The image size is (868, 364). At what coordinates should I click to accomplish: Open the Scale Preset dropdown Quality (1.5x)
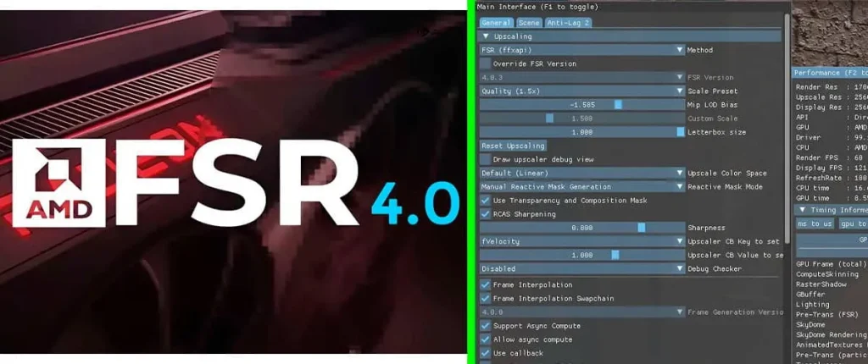tap(582, 91)
